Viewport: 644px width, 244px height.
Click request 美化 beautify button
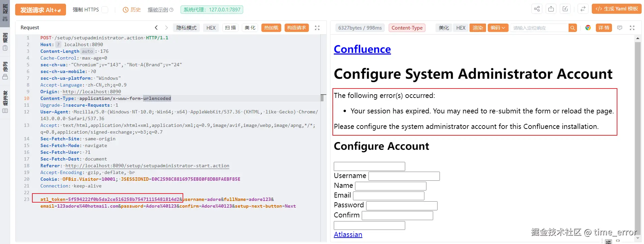pos(250,28)
